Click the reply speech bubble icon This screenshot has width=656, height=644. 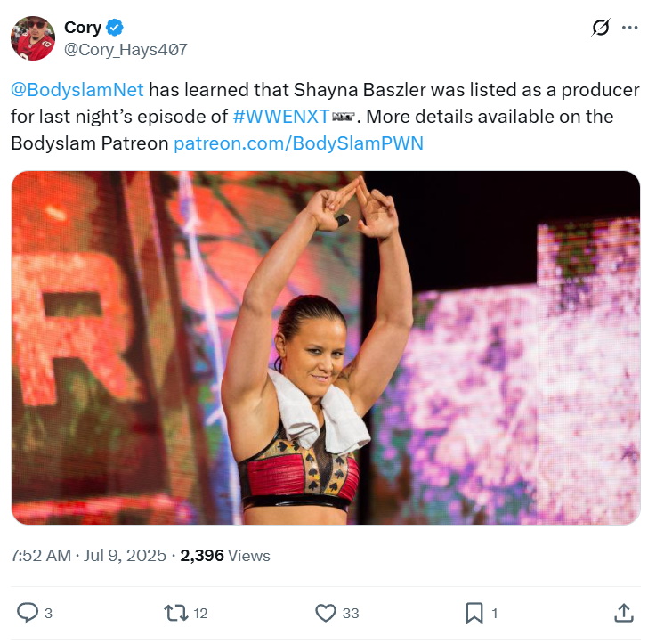point(28,613)
